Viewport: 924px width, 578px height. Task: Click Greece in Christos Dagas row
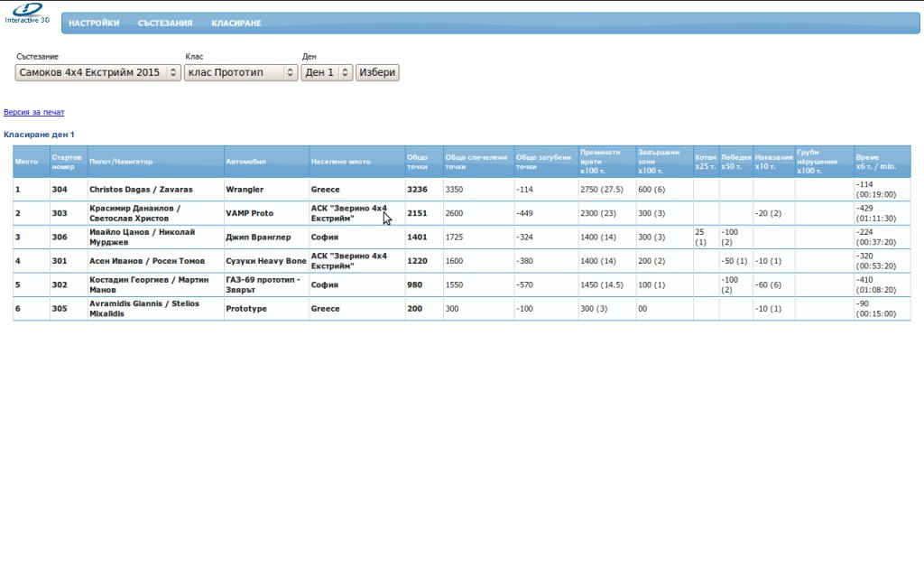click(x=325, y=190)
